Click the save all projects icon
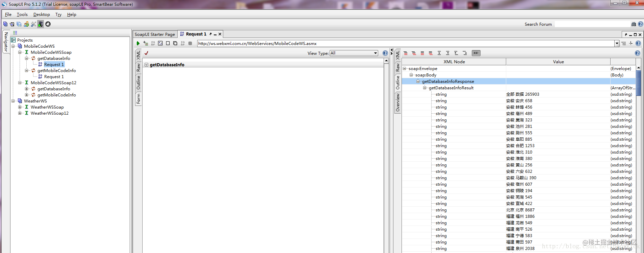This screenshot has height=253, width=644. 19,24
